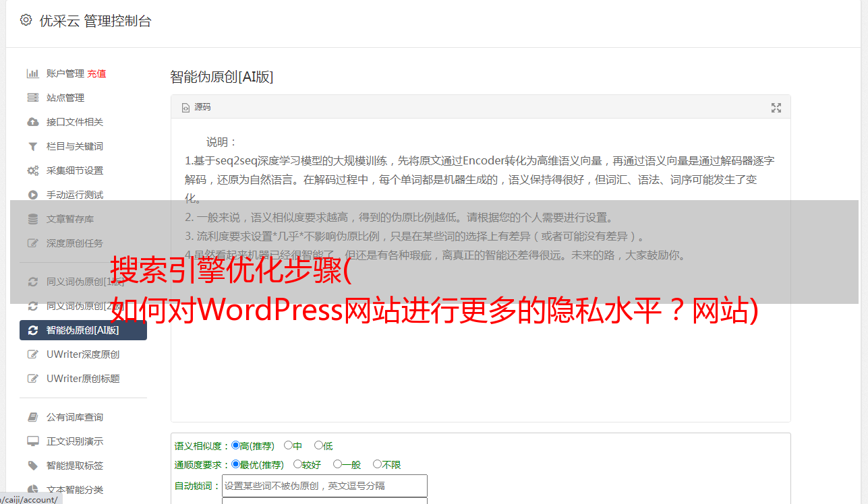Click the 自动锁词 label

pos(197,486)
